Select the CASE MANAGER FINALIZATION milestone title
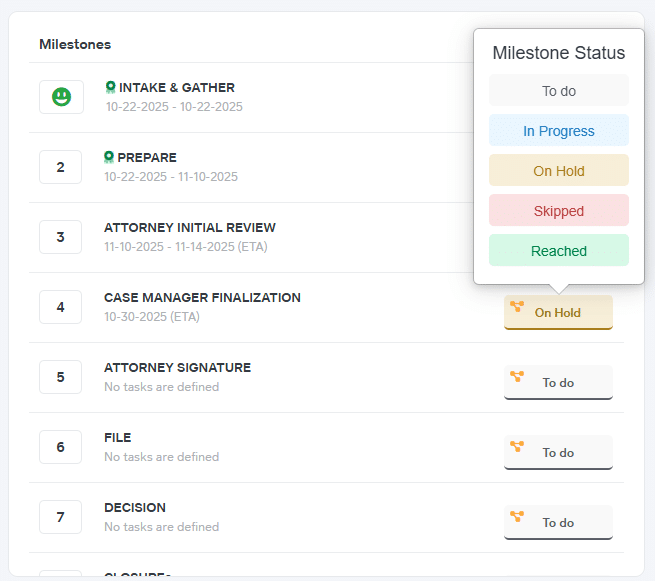This screenshot has width=655, height=581. [x=202, y=297]
